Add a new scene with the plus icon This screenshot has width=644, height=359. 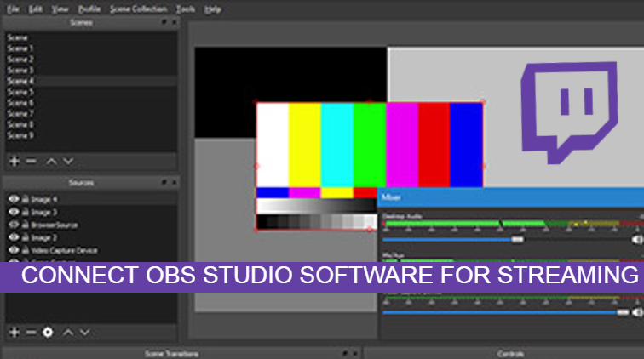(x=14, y=162)
